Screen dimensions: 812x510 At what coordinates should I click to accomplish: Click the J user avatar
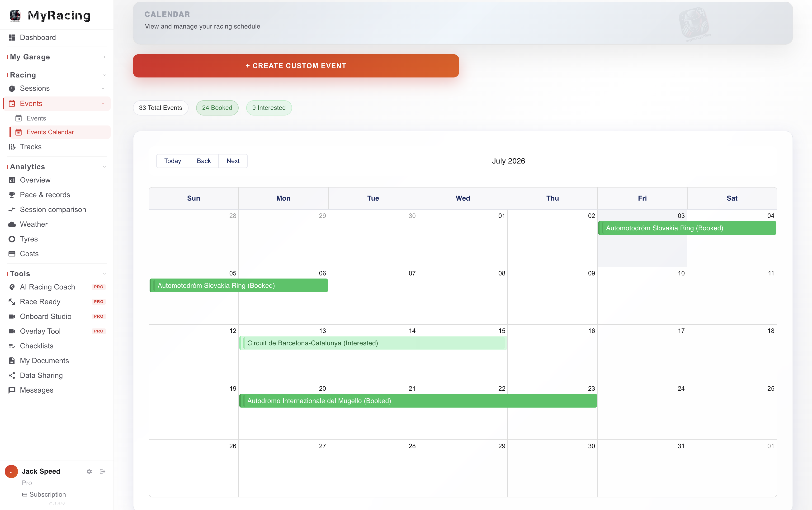pyautogui.click(x=11, y=472)
